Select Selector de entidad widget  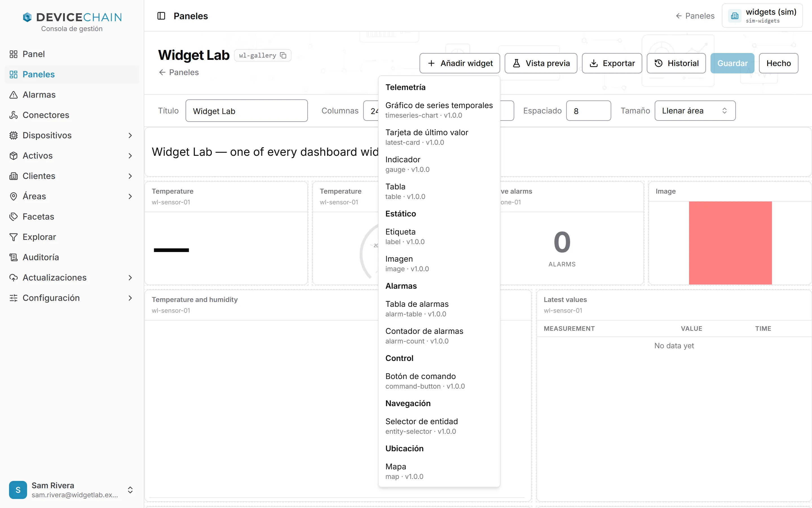(x=439, y=426)
